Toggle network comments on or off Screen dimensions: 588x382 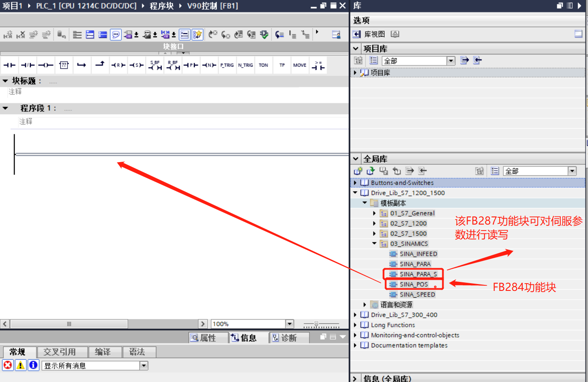point(185,35)
